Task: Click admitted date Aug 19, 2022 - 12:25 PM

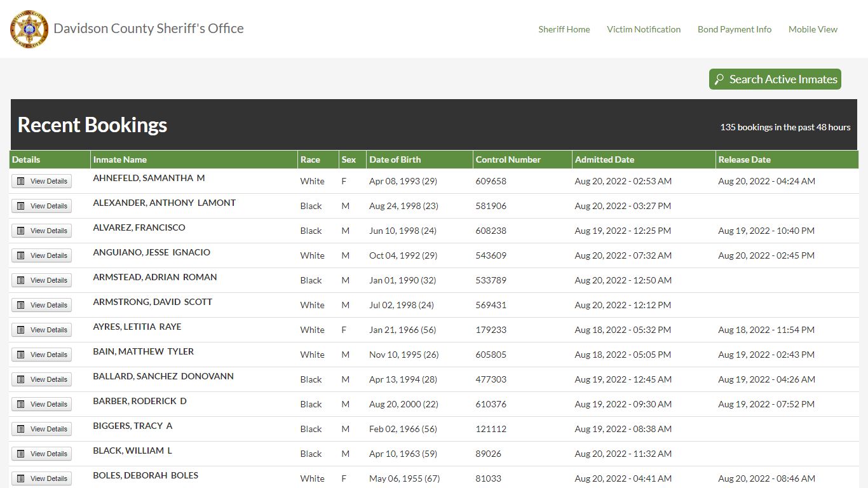Action: (x=623, y=231)
